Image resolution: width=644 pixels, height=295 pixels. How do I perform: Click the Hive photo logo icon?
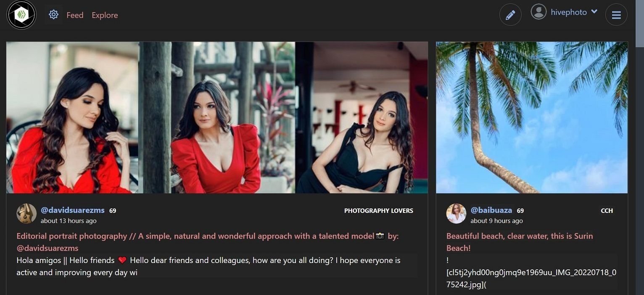point(21,15)
